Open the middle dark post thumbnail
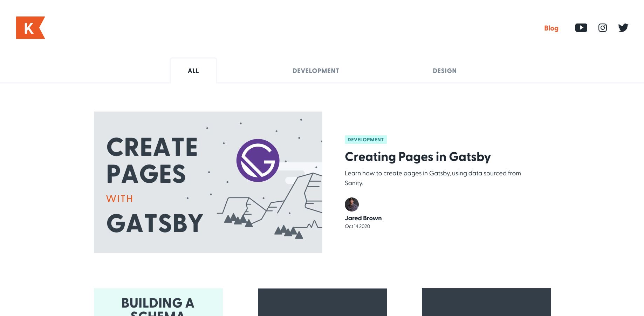This screenshot has height=316, width=644. pyautogui.click(x=322, y=302)
